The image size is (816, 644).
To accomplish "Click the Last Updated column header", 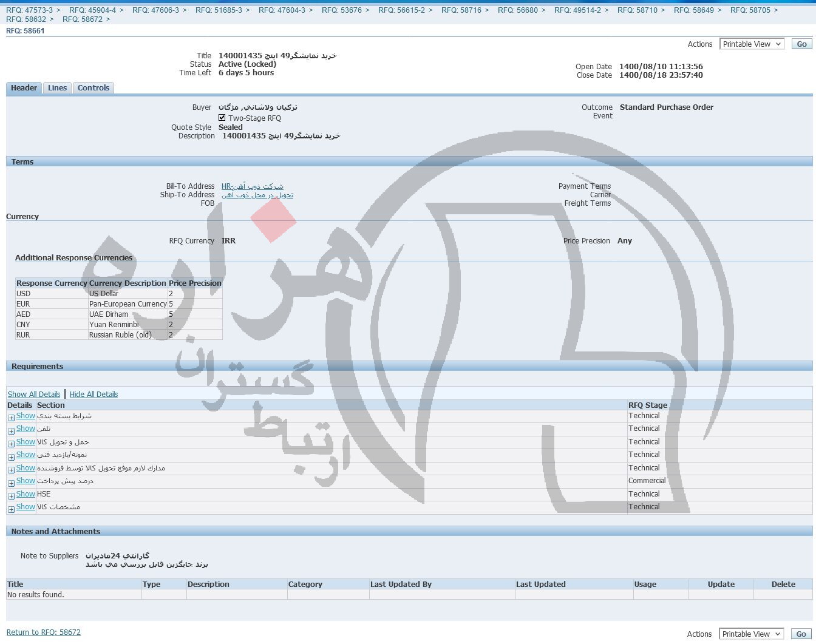I will (x=540, y=585).
